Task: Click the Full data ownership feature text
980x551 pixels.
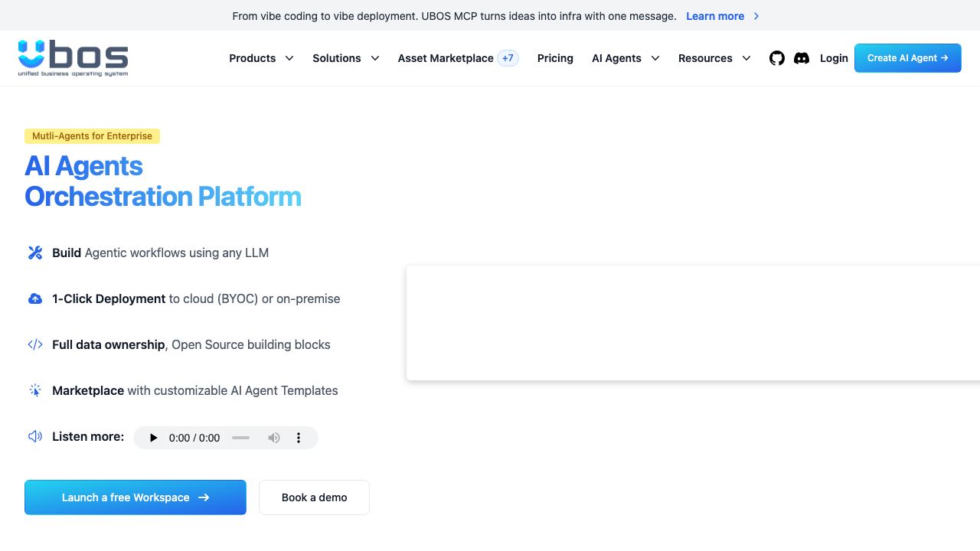Action: [191, 344]
